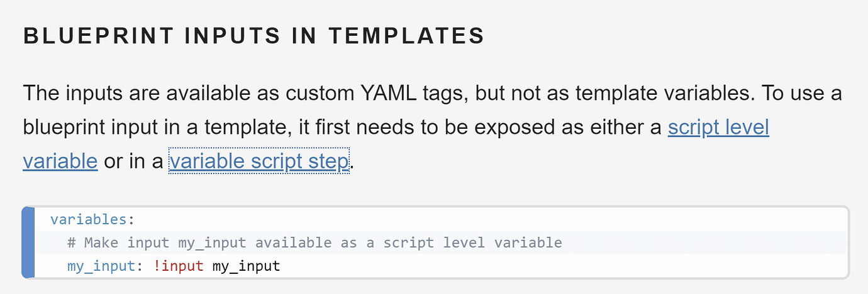This screenshot has width=868, height=294.
Task: Open the 'variable script step' link
Action: pyautogui.click(x=259, y=161)
